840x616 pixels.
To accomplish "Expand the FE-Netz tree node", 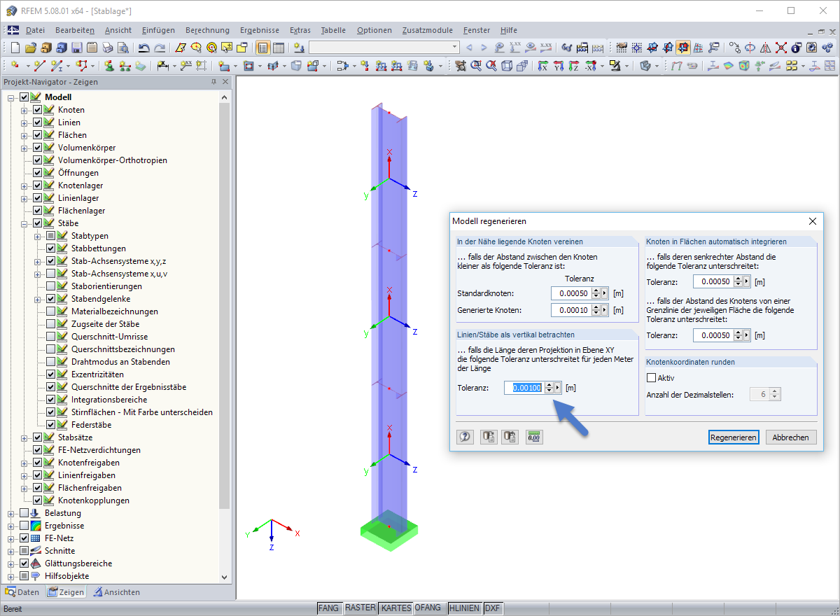I will [11, 538].
